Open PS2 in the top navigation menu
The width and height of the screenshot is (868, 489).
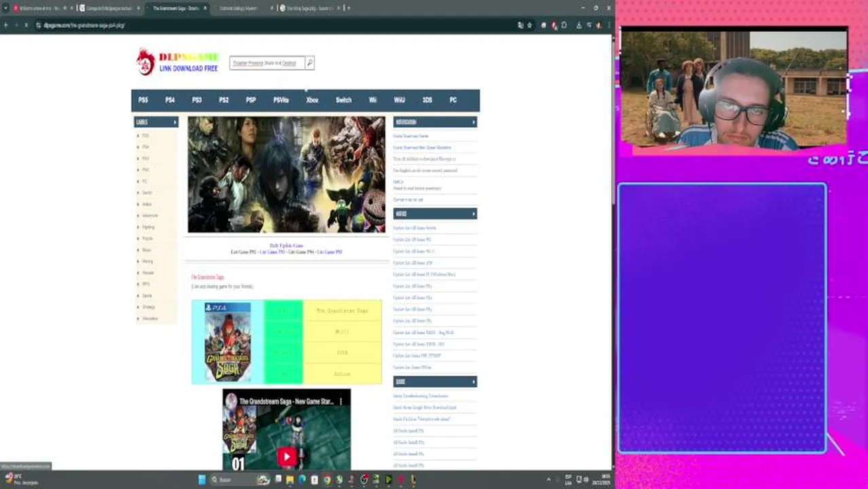(x=223, y=100)
